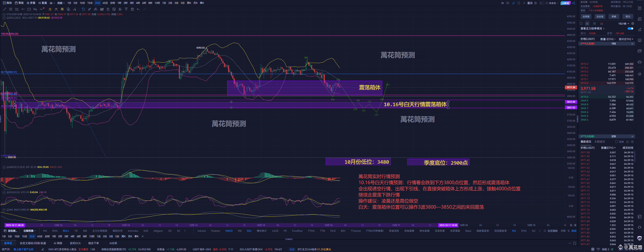This screenshot has width=644, height=252.
Task: Click the 2025-10-17 18:30 timeline date marker
Action: (448, 225)
